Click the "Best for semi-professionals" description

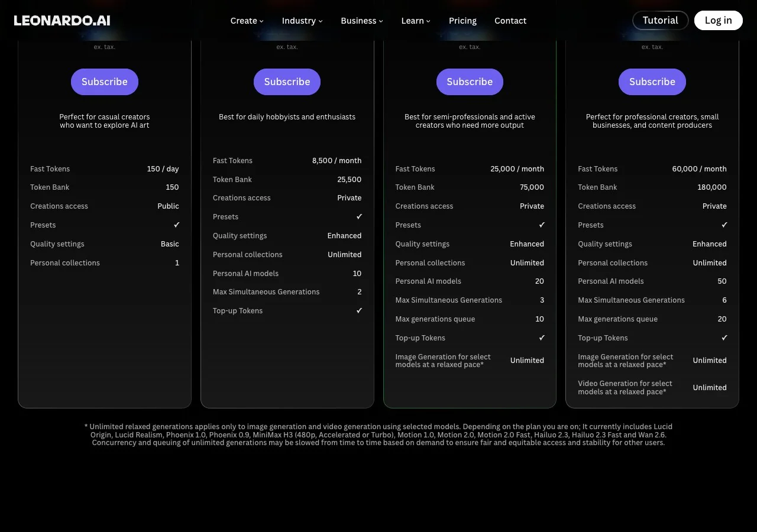pos(470,121)
